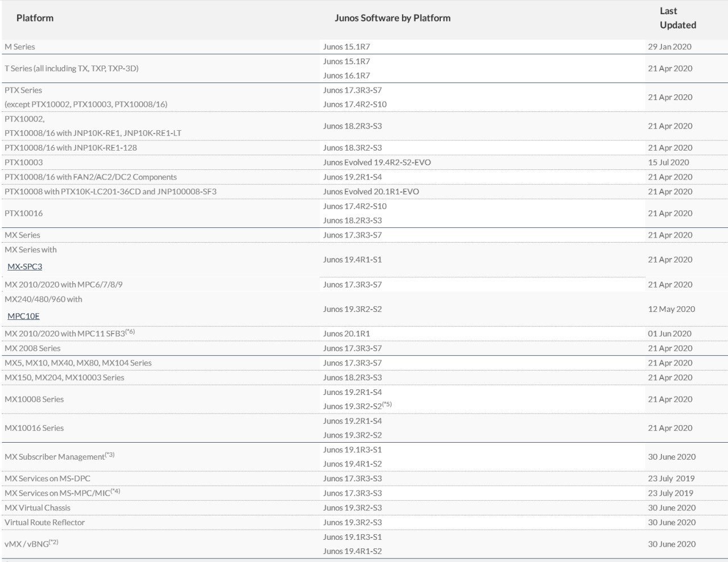Click Junos Evolved 20.1R1-EVO cell
The image size is (728, 562).
(371, 192)
